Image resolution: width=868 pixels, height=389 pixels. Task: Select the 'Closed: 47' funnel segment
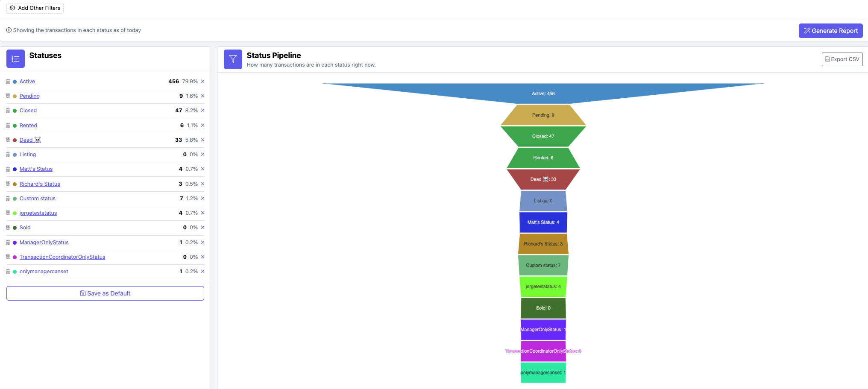[x=543, y=137]
